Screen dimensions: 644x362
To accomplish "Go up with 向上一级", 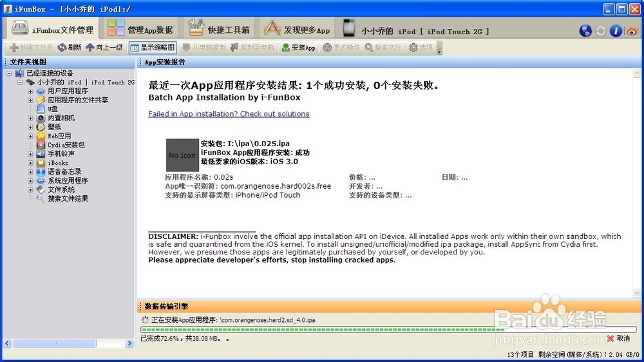I will [104, 47].
